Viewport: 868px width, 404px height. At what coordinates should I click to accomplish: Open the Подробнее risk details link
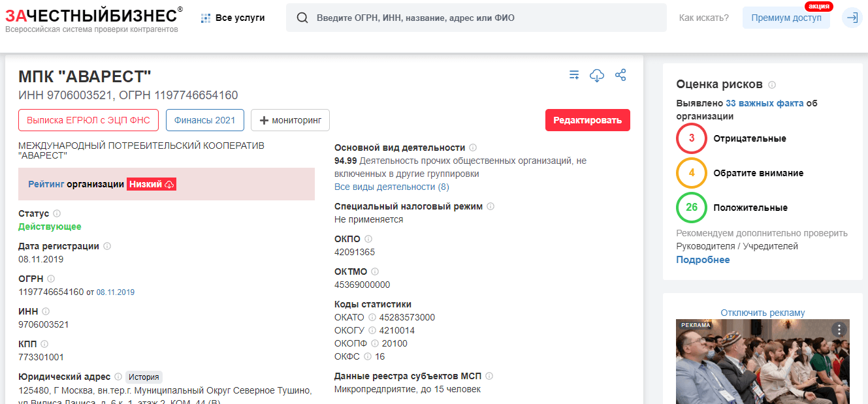703,260
